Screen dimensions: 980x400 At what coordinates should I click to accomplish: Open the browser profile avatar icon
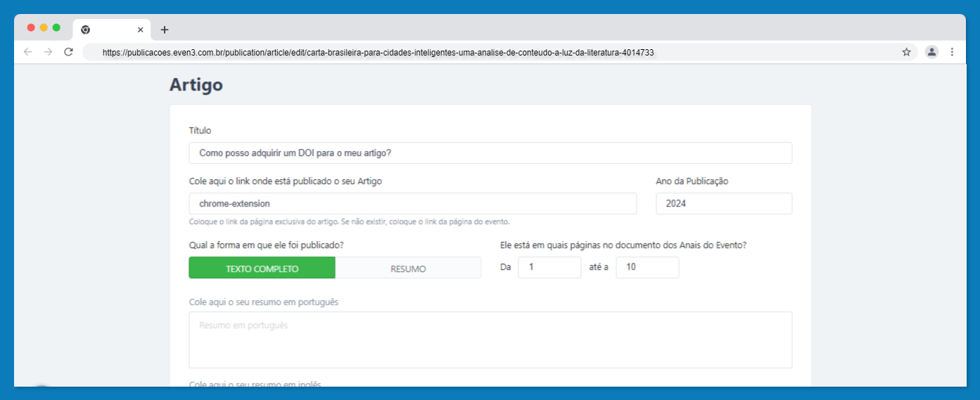click(x=931, y=52)
